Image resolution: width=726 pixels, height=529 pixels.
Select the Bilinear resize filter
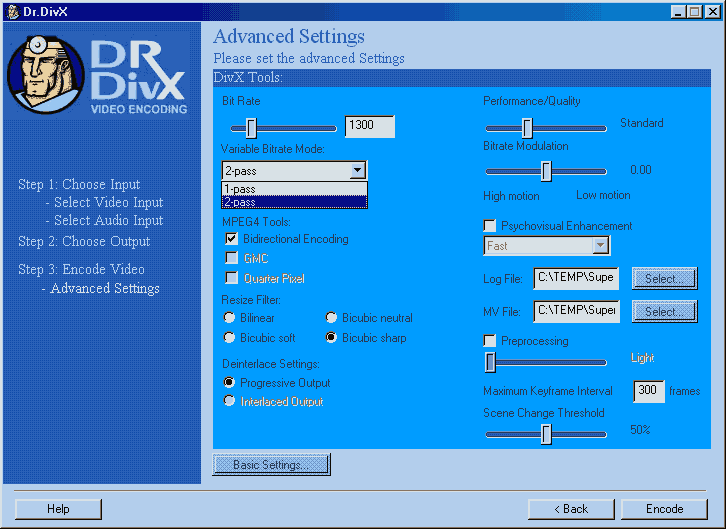(230, 318)
